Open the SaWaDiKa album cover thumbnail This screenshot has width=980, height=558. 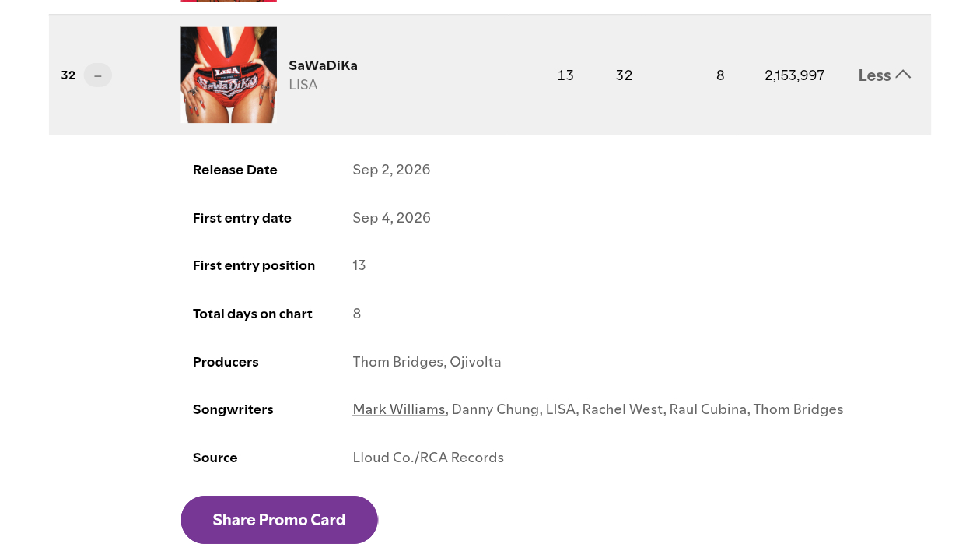pyautogui.click(x=229, y=75)
